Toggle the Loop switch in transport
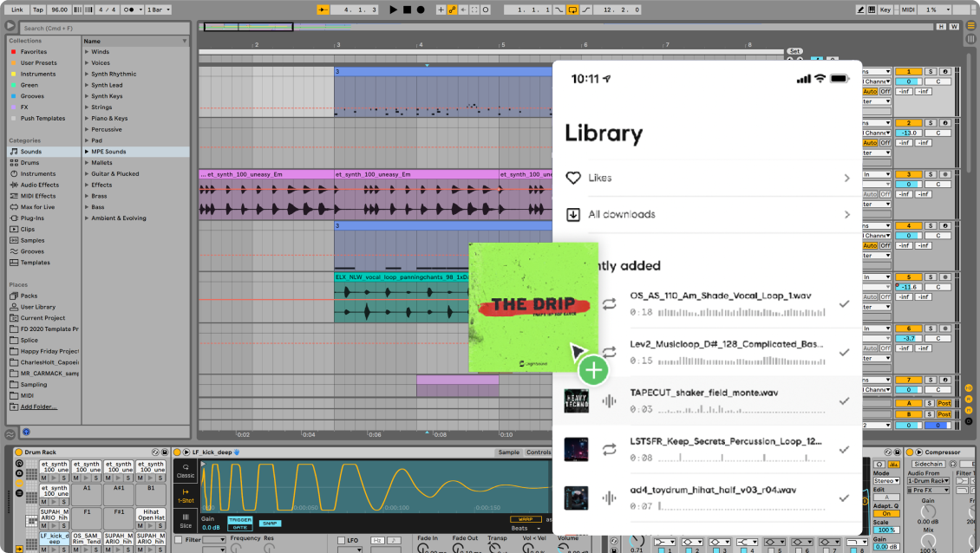Viewport: 980px width, 553px height. tap(572, 10)
